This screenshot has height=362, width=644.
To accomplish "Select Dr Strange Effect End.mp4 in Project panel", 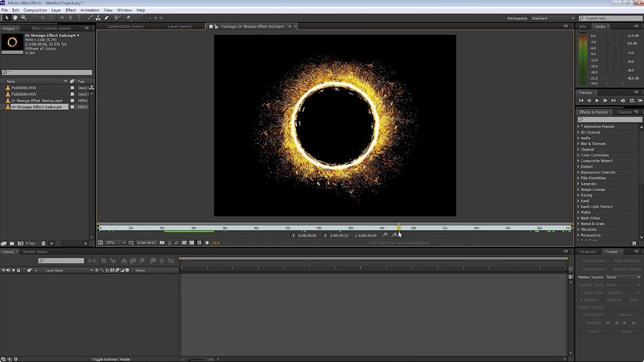I will tap(37, 107).
